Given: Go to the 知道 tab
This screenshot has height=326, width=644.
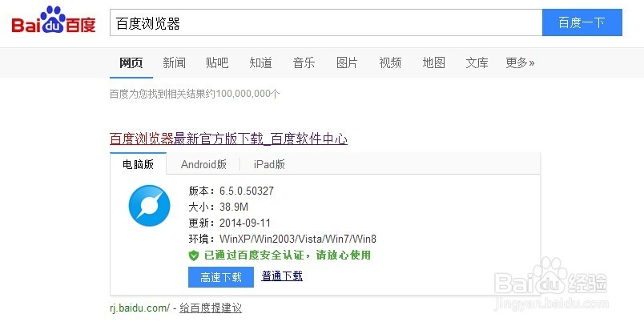Looking at the screenshot, I should [260, 62].
